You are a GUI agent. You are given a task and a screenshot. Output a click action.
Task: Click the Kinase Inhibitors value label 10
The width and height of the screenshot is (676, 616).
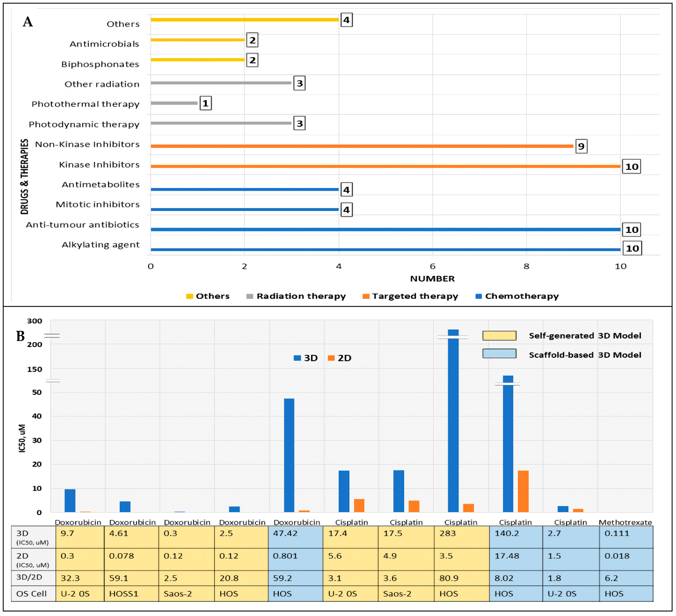(x=631, y=167)
